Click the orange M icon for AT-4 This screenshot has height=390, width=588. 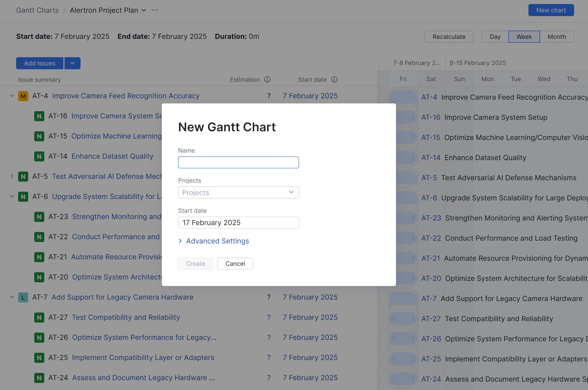(x=23, y=96)
